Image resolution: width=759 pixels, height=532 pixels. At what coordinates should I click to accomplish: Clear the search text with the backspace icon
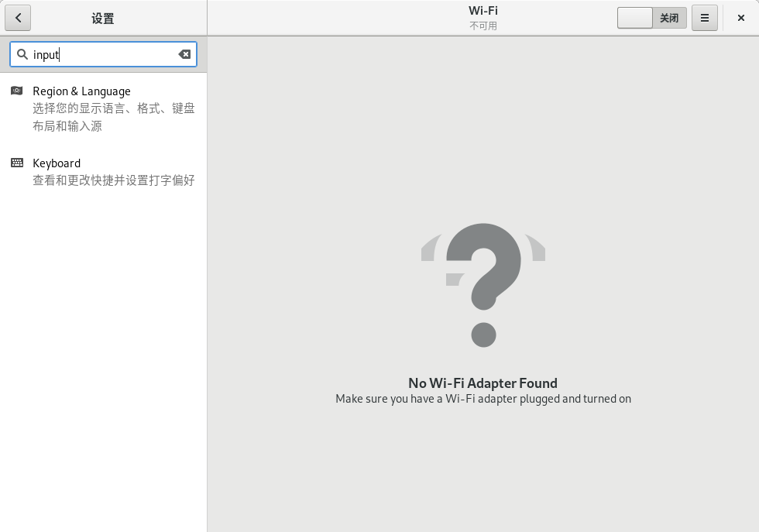point(184,54)
